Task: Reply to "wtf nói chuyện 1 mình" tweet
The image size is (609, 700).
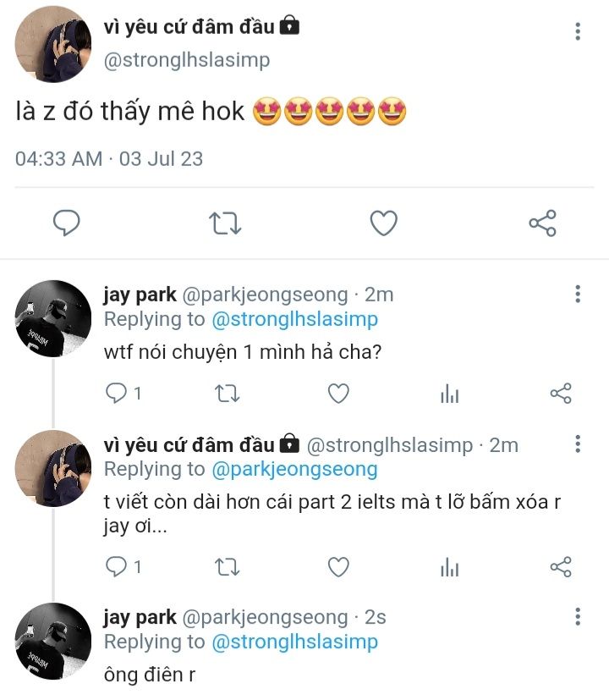Action: [117, 394]
